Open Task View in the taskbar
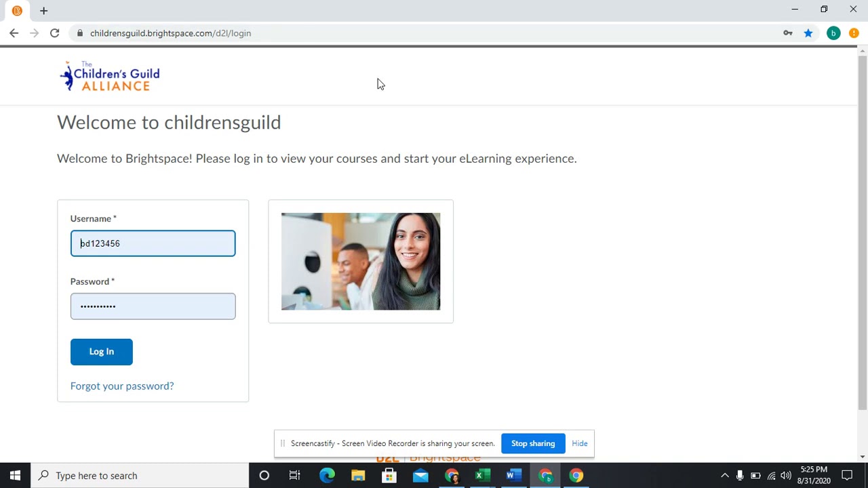 point(295,476)
